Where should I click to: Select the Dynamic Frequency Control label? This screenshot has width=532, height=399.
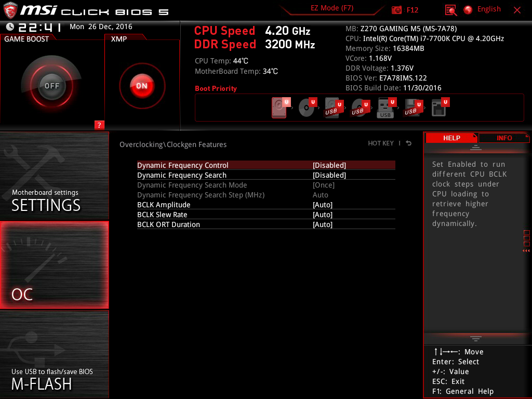click(x=182, y=165)
